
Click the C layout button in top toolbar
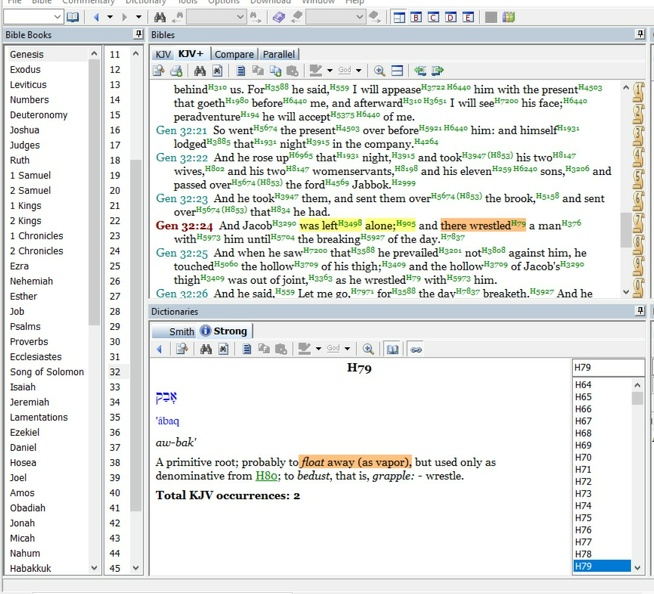click(433, 17)
